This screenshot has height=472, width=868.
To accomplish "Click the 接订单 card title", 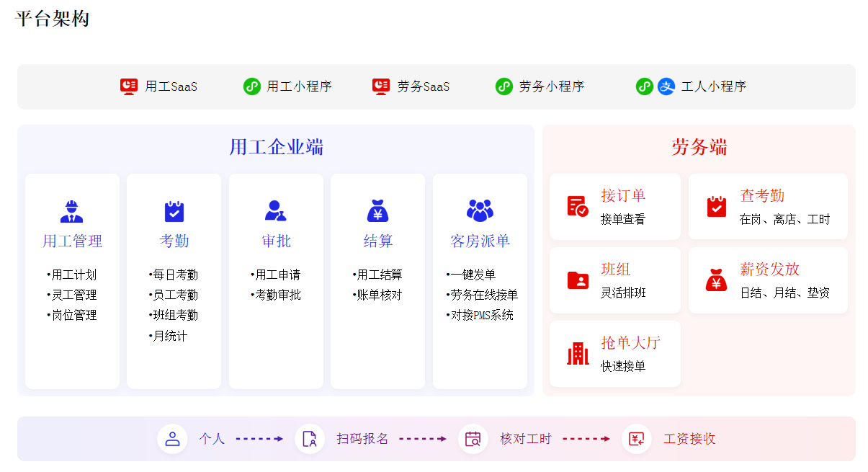I will [x=623, y=195].
